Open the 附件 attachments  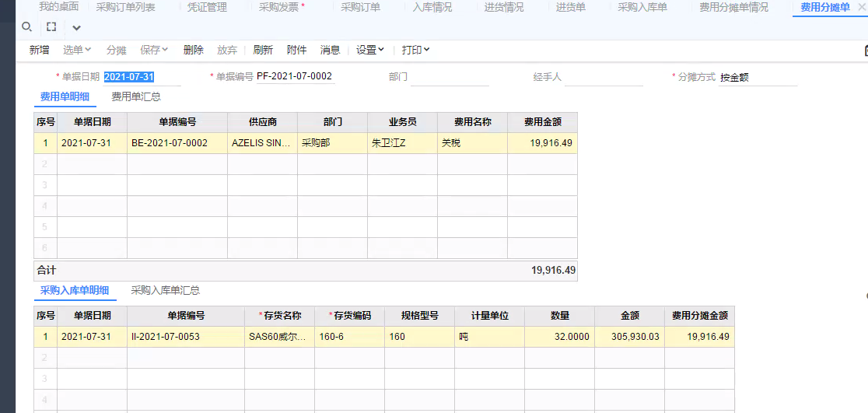[x=296, y=50]
